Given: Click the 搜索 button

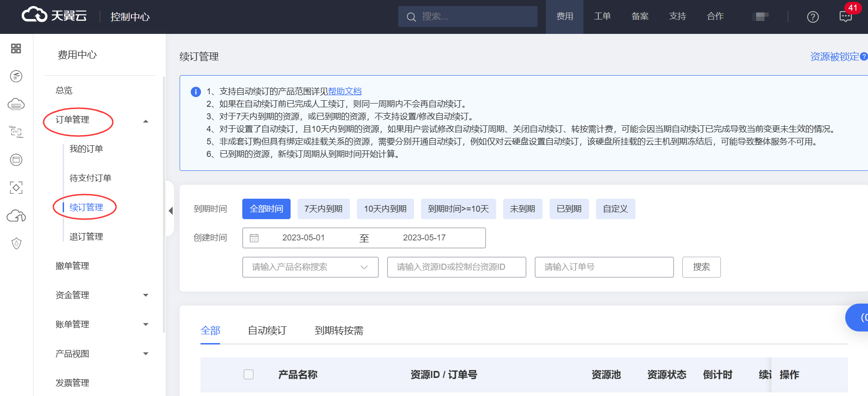Looking at the screenshot, I should [701, 267].
